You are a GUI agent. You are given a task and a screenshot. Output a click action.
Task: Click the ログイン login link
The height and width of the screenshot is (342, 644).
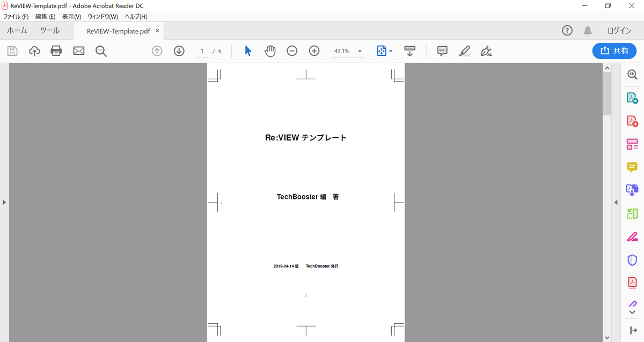click(x=619, y=31)
